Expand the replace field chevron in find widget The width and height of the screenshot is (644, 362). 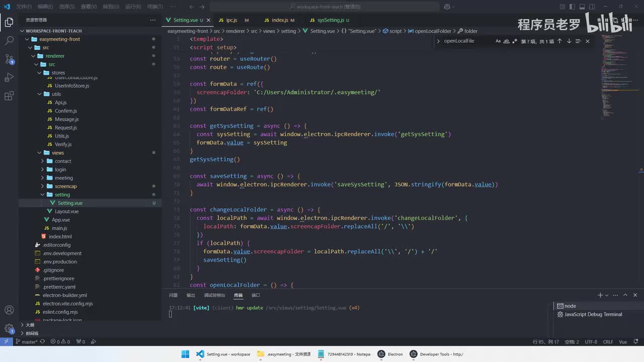point(438,41)
